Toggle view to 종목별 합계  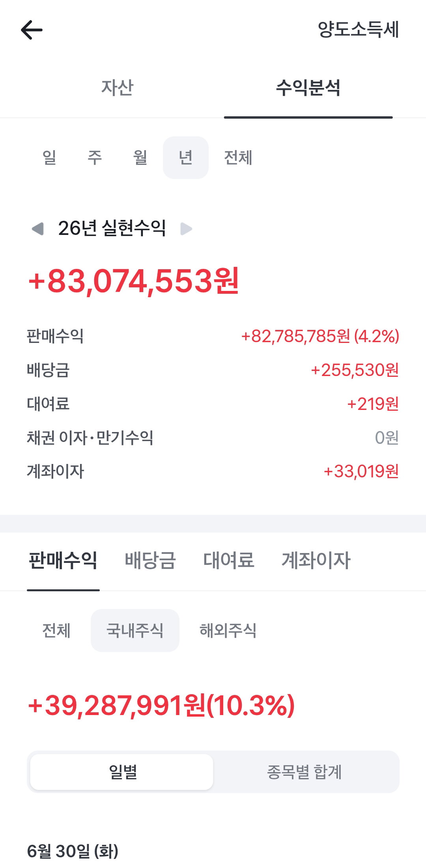pos(304,772)
